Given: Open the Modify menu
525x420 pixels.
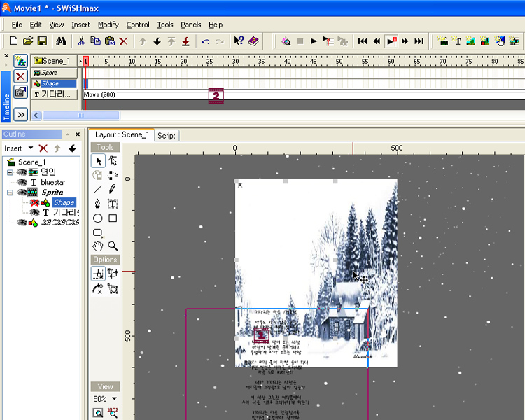Looking at the screenshot, I should tap(108, 24).
